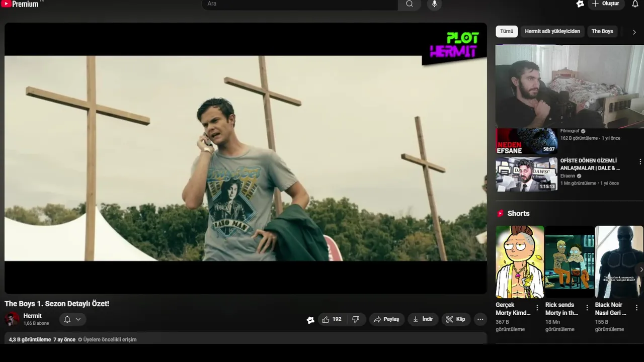Select the Tümü filter chip
Viewport: 644px width, 362px height.
coord(507,31)
